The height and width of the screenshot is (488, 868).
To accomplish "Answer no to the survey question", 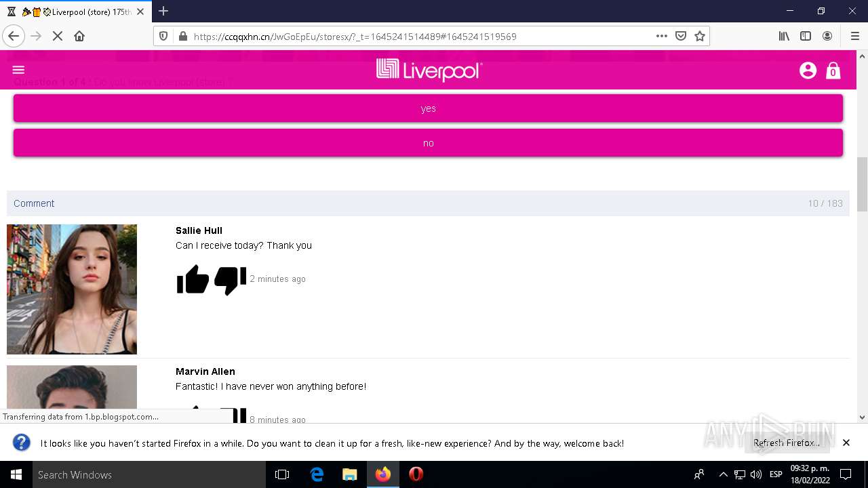I will [428, 143].
